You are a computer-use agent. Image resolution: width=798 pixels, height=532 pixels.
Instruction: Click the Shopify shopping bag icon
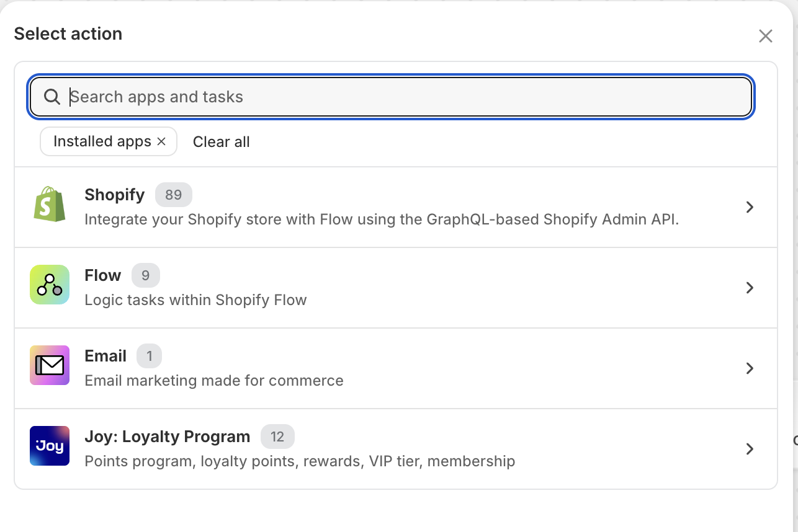[x=50, y=205]
